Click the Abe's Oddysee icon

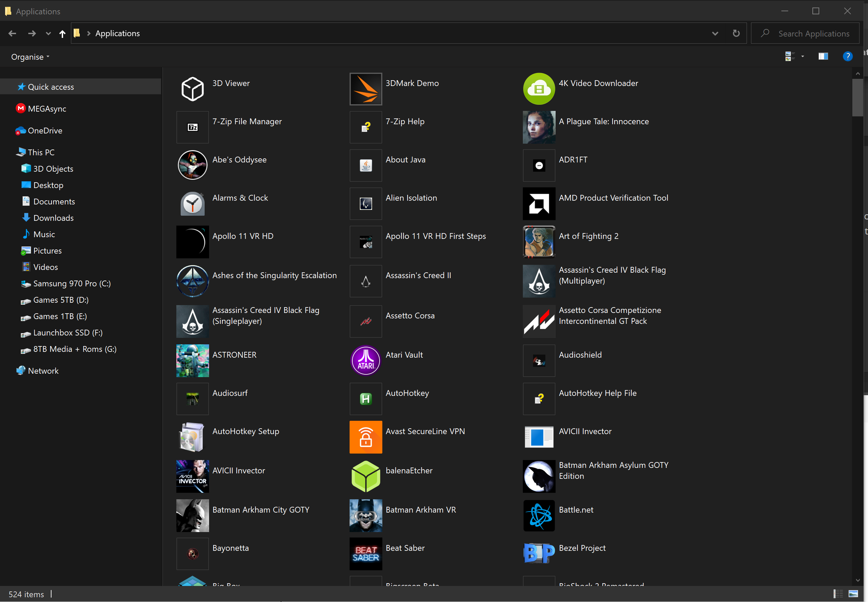coord(192,165)
